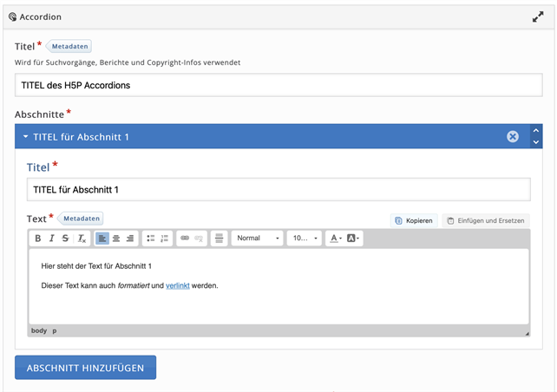This screenshot has width=557, height=392.
Task: Open the background color picker
Action: [x=353, y=238]
